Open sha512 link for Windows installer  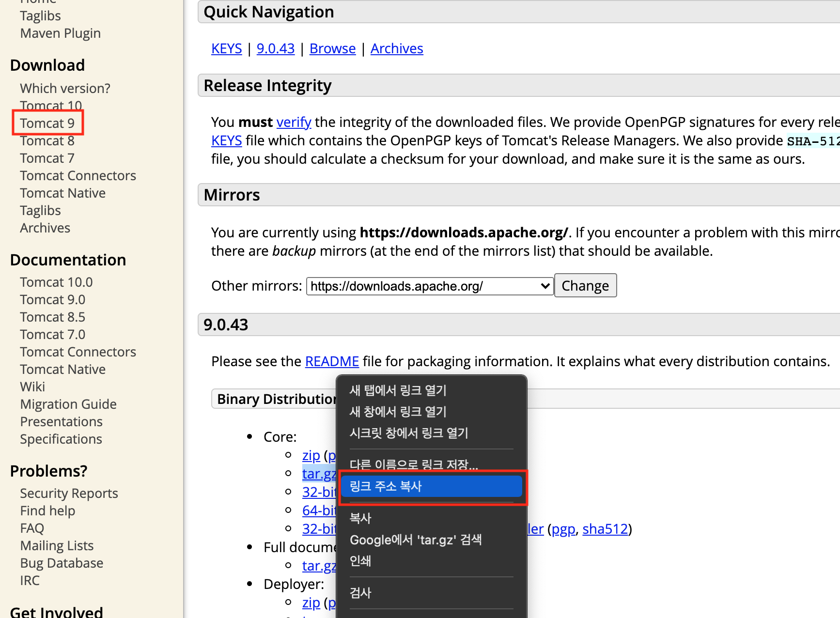coord(605,529)
